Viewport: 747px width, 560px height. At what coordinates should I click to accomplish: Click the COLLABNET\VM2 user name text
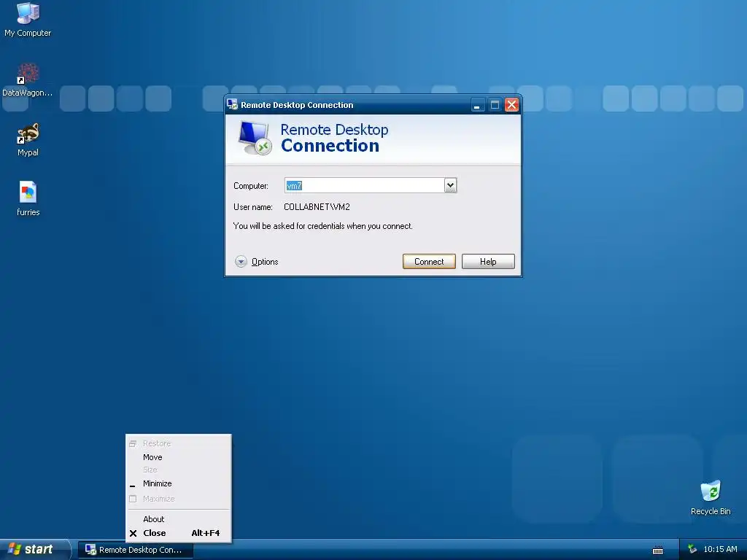coord(317,207)
